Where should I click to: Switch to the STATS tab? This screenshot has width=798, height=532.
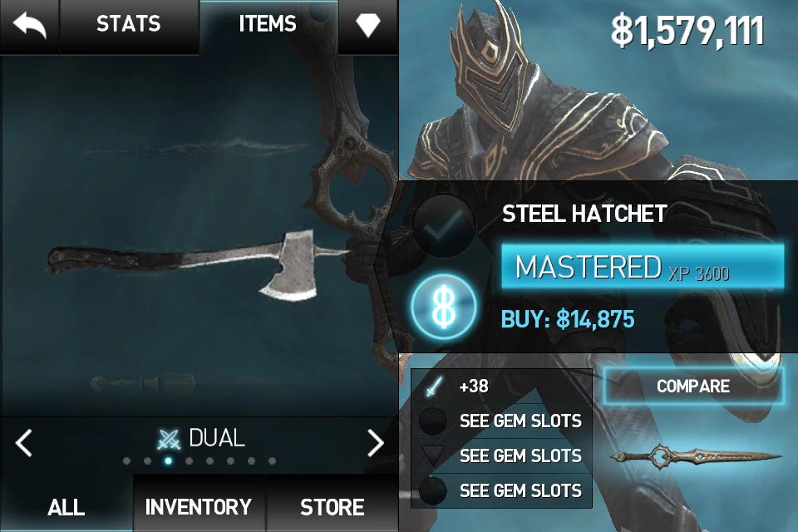(x=129, y=24)
